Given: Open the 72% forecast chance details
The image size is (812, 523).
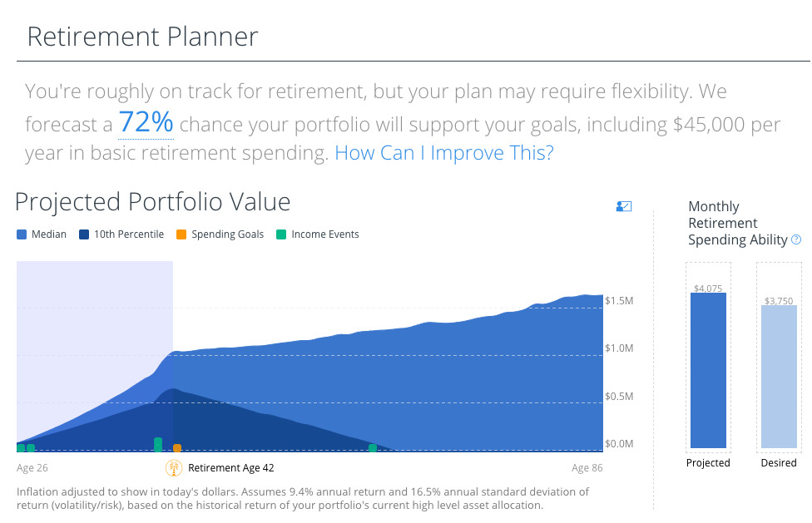Looking at the screenshot, I should [146, 122].
